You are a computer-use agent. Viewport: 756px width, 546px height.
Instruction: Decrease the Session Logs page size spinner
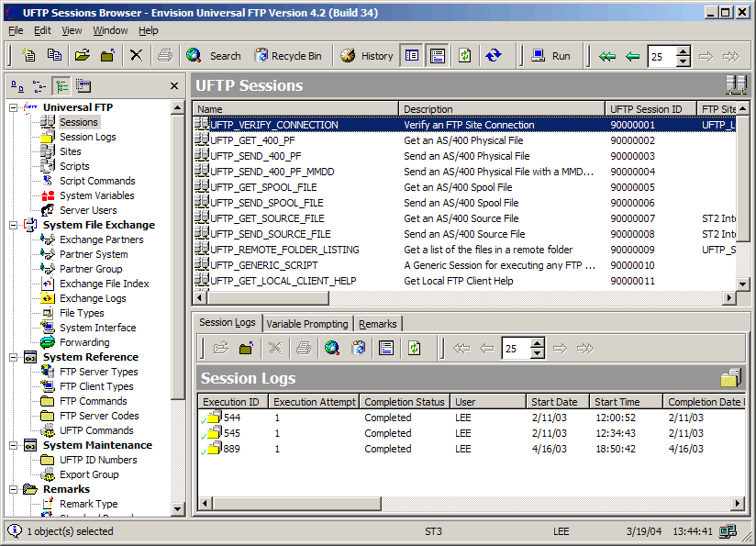click(537, 353)
